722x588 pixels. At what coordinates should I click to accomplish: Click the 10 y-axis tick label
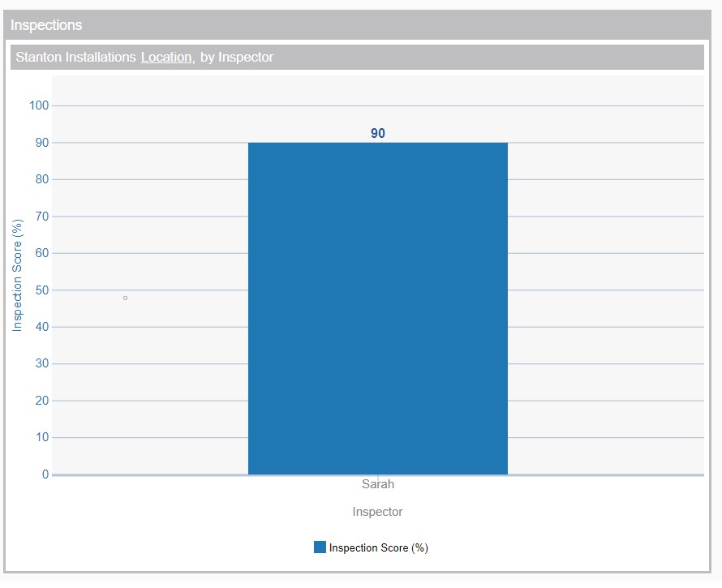point(41,438)
